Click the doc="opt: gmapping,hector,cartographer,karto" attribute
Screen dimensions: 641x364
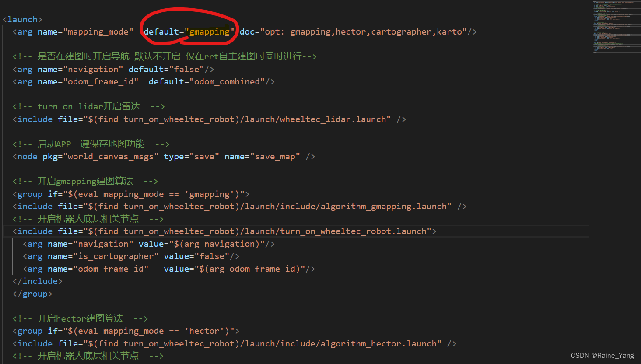coord(353,32)
